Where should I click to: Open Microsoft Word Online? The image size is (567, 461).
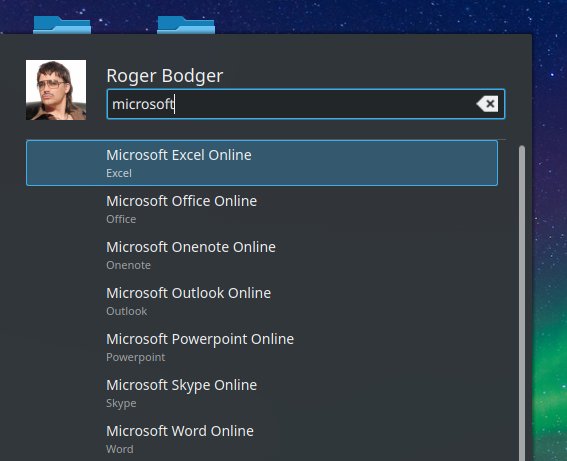point(262,439)
